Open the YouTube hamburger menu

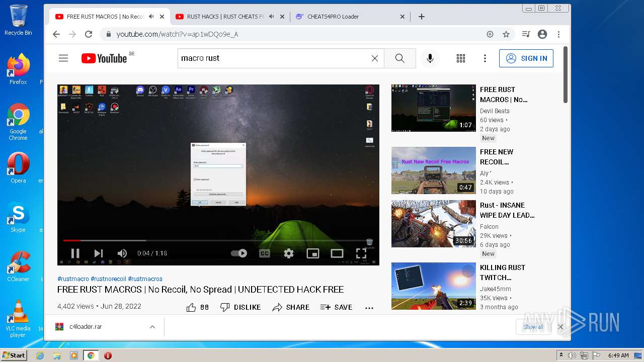coord(63,58)
